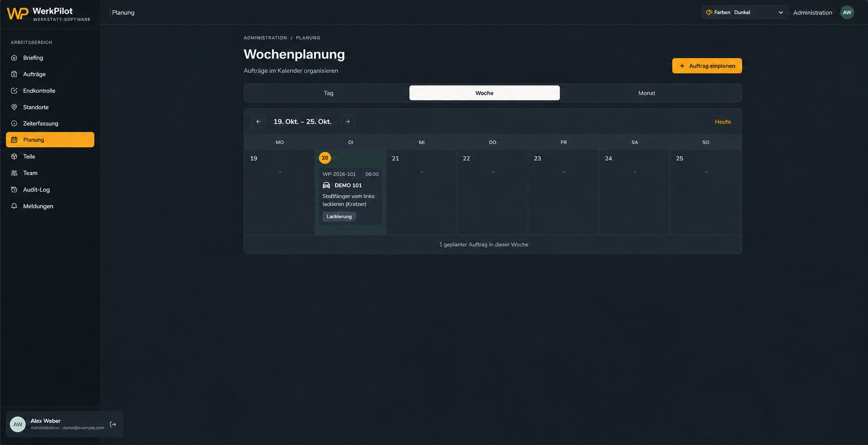Click the Alex Weber user name
Screen dimensions: 868x445
point(46,421)
